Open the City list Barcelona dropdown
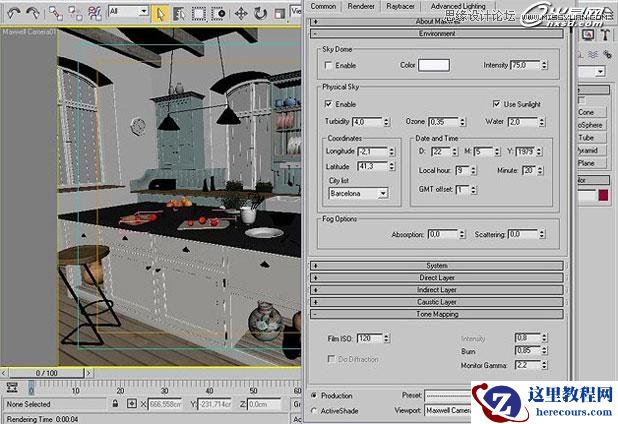 coord(358,193)
